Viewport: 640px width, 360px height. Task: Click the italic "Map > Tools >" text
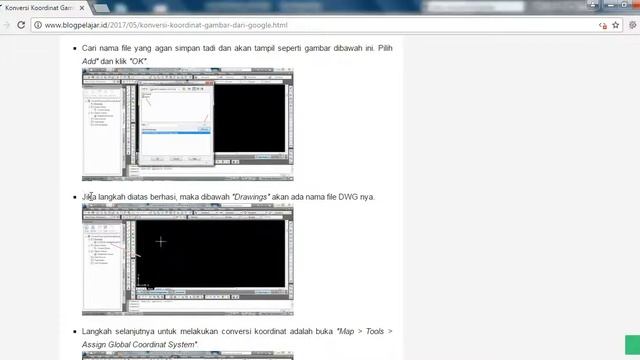[x=364, y=331]
